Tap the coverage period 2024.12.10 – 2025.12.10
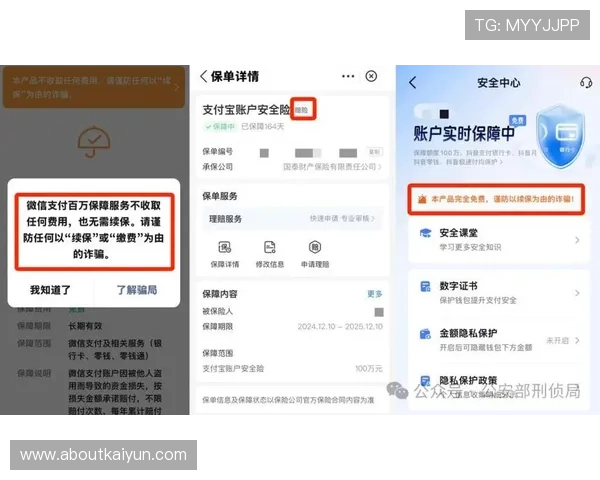This screenshot has height=480, width=600. tap(340, 327)
